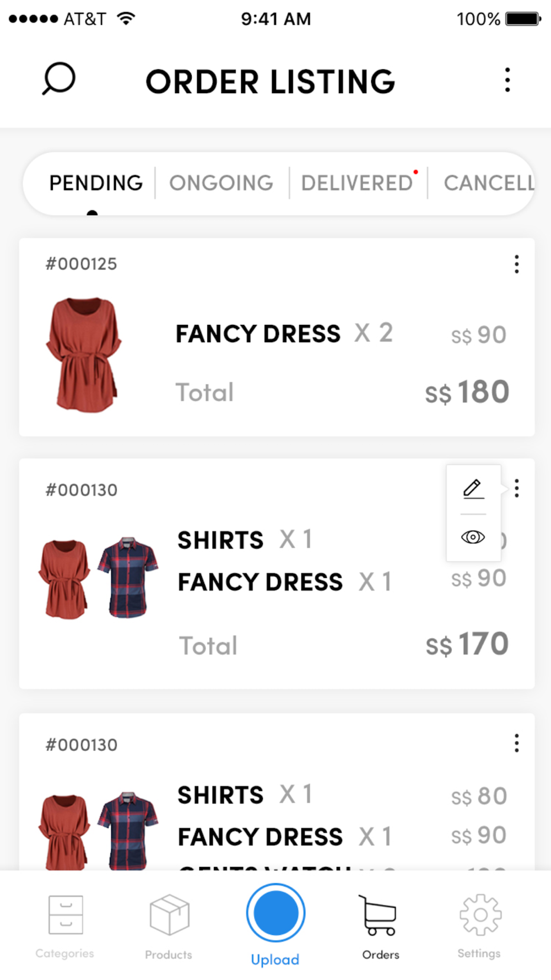Open Settings gear icon in bottom bar
This screenshot has height=980, width=551.
(x=480, y=915)
